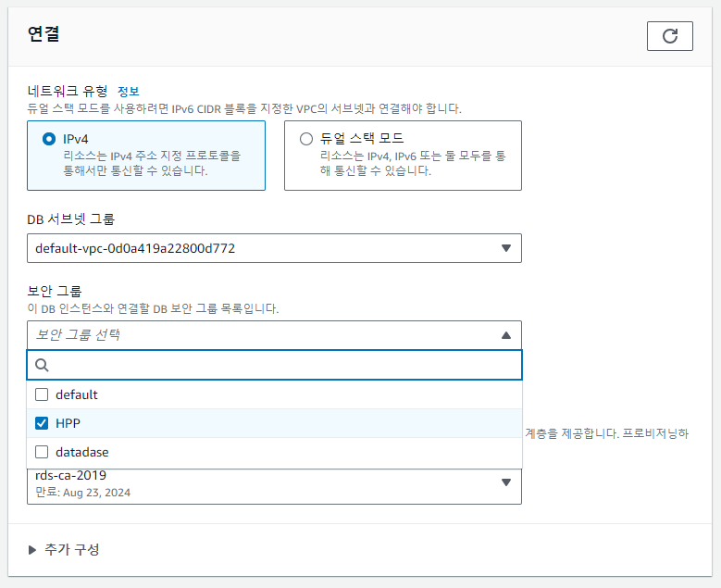
Task: Check the default security group checkbox
Action: (42, 394)
